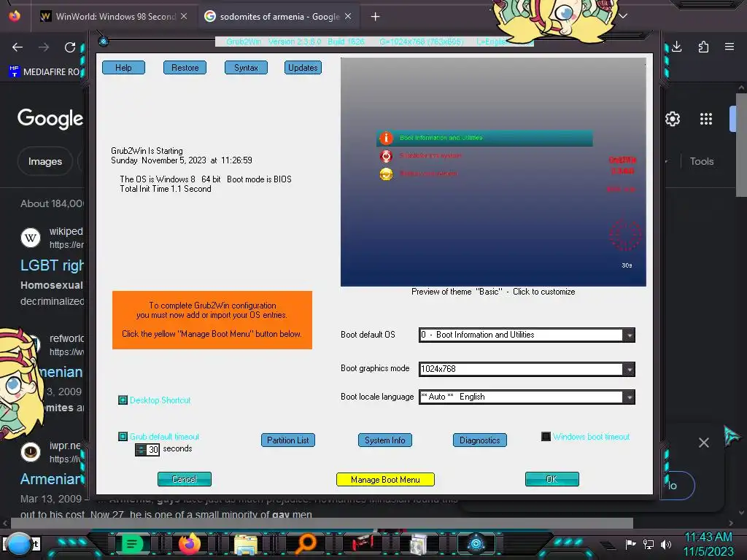Open the orange magnifier search app on taskbar
The height and width of the screenshot is (560, 747).
(x=306, y=544)
